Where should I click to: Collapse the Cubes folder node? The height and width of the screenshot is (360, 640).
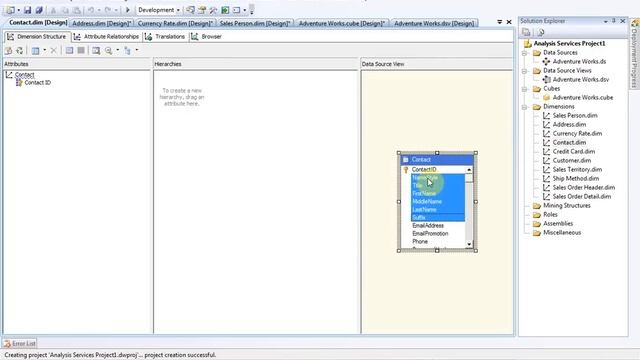pos(524,89)
